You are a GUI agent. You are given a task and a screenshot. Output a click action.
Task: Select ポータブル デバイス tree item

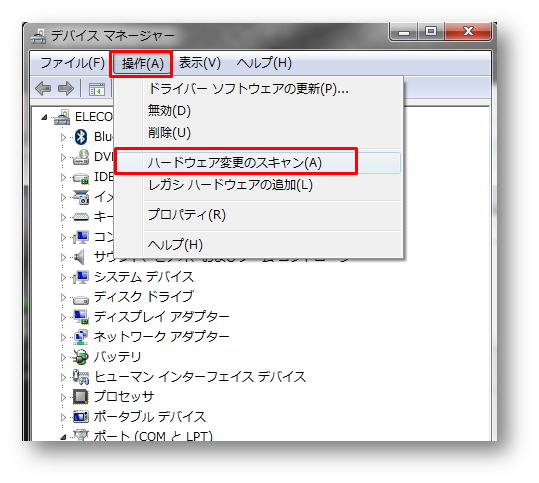coord(150,416)
